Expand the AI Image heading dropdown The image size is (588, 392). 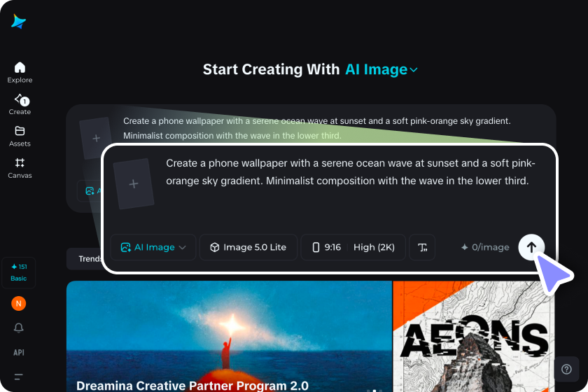pos(381,69)
